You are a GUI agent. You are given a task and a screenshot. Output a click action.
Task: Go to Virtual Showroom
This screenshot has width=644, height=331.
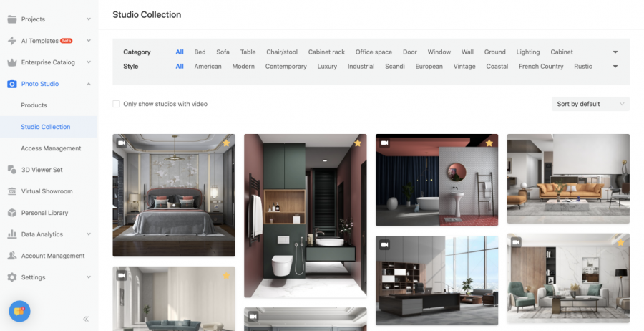point(47,191)
